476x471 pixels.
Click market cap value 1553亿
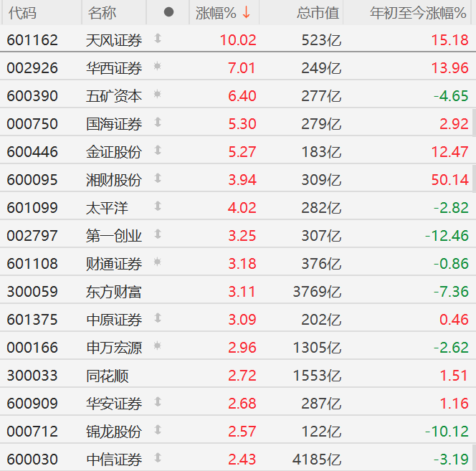coord(318,376)
